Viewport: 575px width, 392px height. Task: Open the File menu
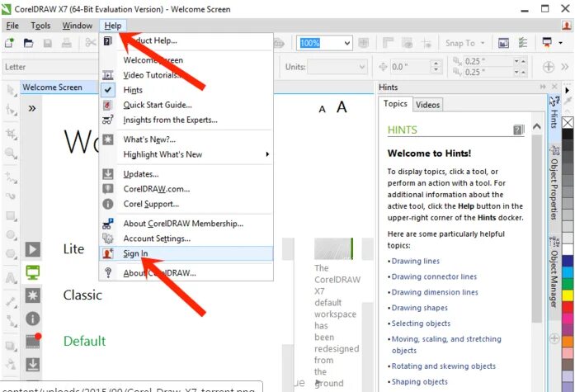pos(12,26)
